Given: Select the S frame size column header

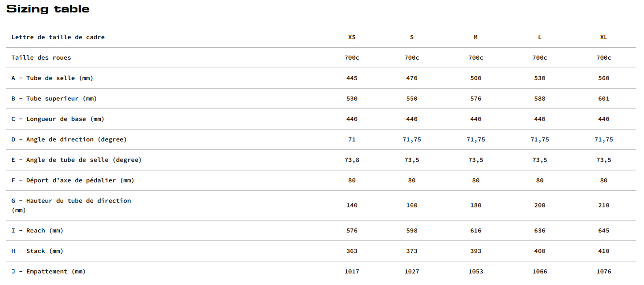Looking at the screenshot, I should pos(412,37).
